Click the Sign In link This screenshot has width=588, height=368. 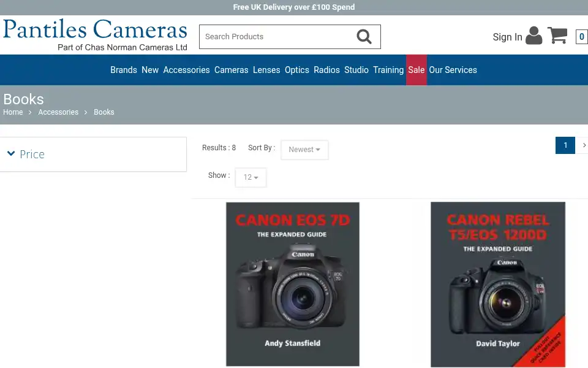point(507,37)
